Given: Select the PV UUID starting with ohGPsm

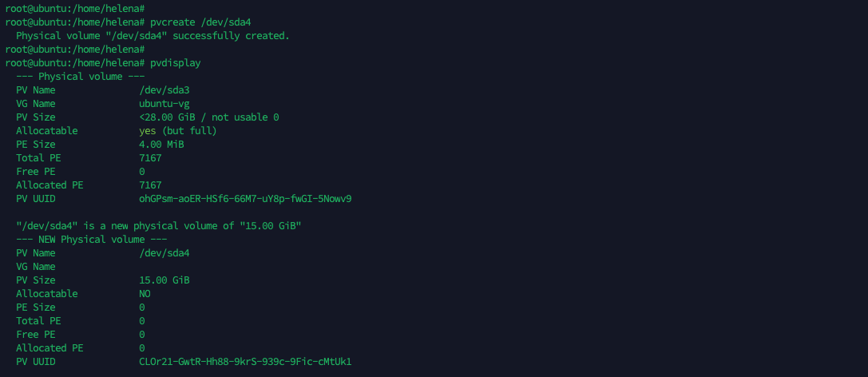Looking at the screenshot, I should coord(245,199).
